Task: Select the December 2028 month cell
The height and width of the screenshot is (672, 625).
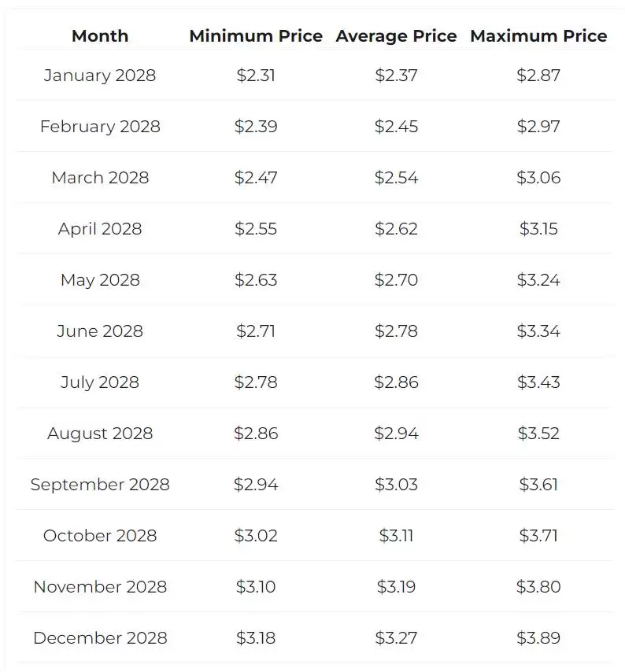Action: coord(100,638)
